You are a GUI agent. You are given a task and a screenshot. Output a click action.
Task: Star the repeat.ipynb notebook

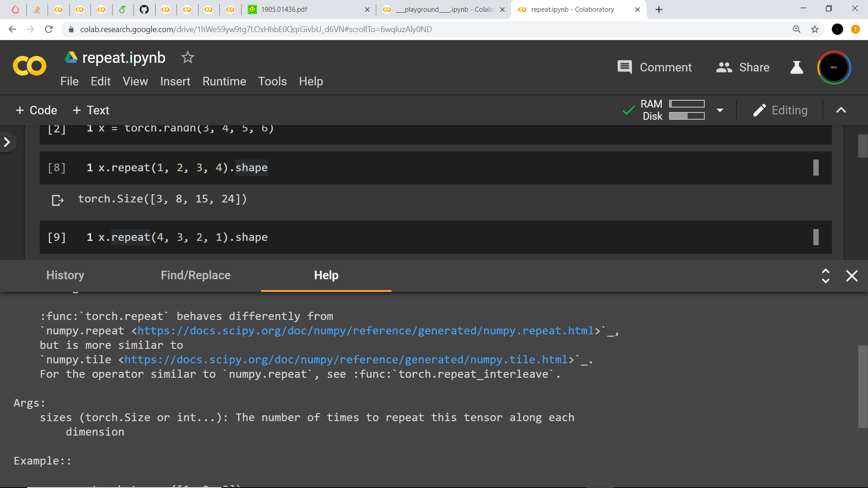(187, 57)
